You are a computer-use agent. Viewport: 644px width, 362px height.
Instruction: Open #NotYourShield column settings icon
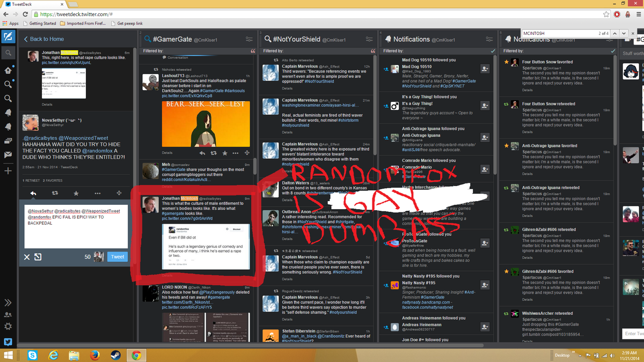point(370,39)
